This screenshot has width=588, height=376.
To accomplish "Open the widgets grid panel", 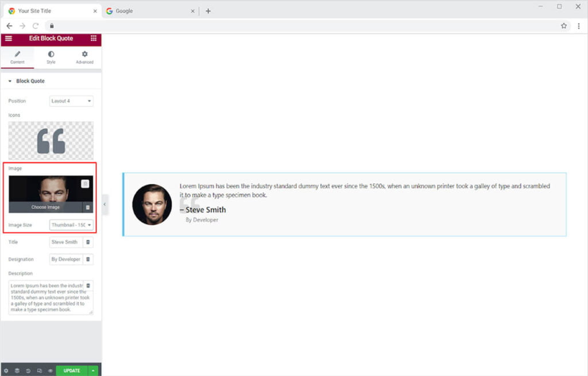I will pos(94,38).
